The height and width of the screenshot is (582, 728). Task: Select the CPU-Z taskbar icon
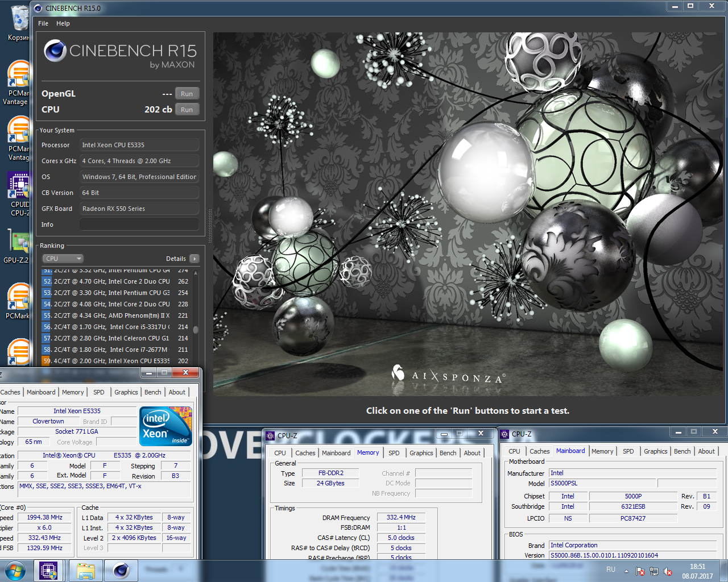point(48,571)
